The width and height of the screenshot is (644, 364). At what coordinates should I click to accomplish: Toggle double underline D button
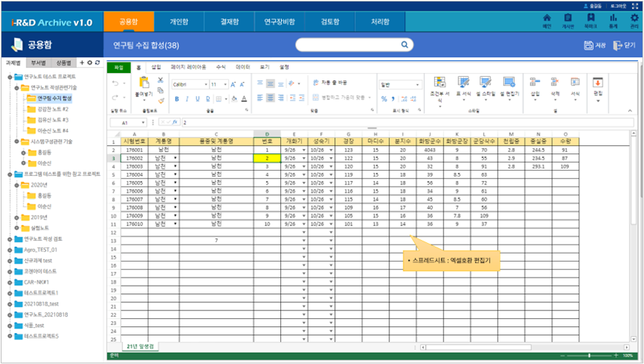[208, 99]
